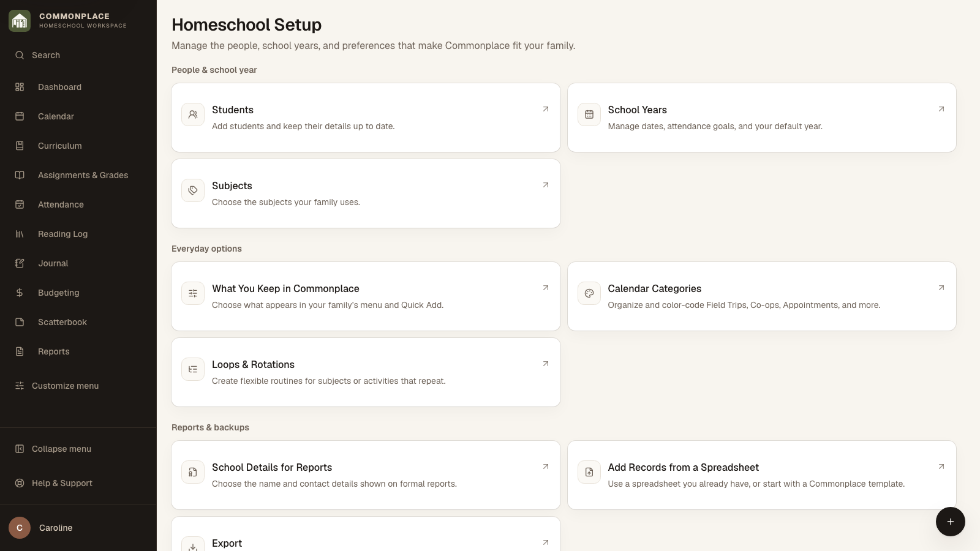Image resolution: width=980 pixels, height=551 pixels.
Task: Open Search in the sidebar
Action: [78, 55]
